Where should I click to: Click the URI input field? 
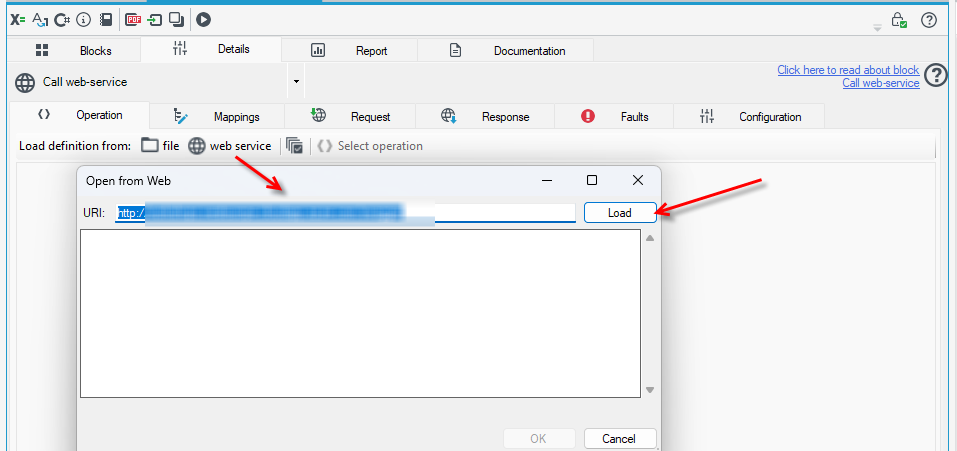(x=345, y=212)
